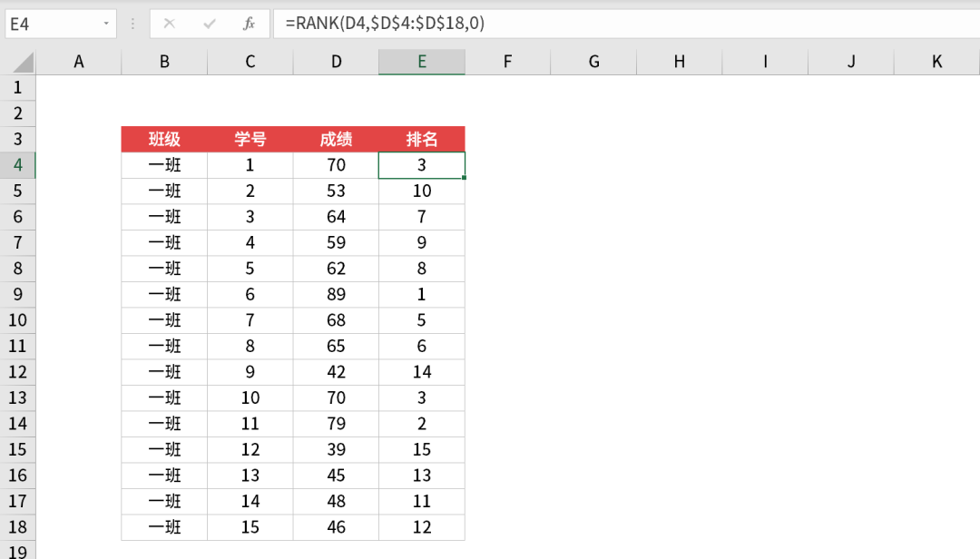Click into the formula bar with the RANK formula
Viewport: 980px width, 559px height.
pyautogui.click(x=626, y=24)
